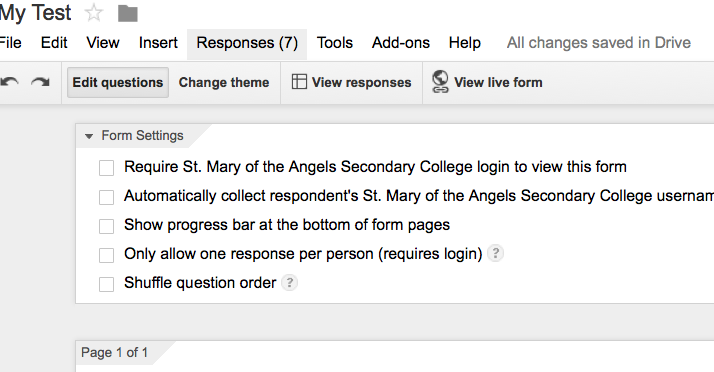Click the View live form globe icon
714x372 pixels.
click(x=440, y=82)
